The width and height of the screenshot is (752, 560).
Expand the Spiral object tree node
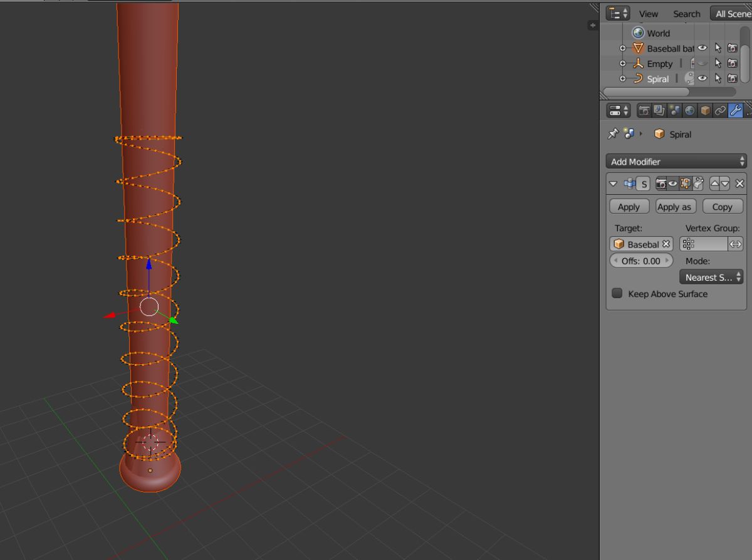(623, 79)
